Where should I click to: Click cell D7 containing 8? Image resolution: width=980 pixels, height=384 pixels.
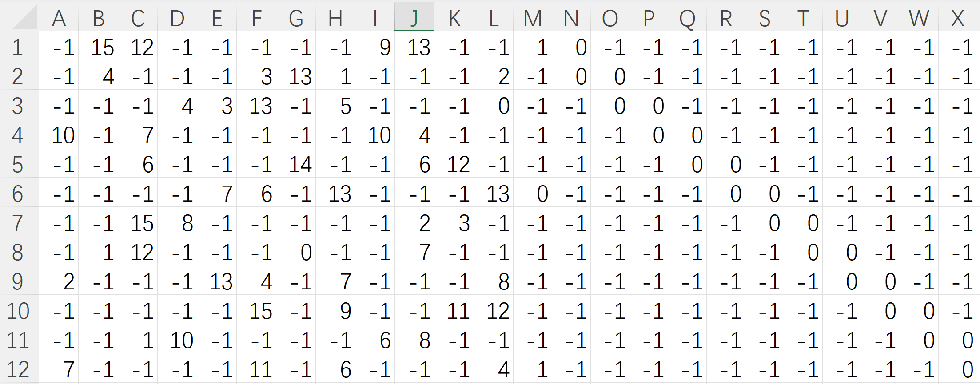coord(177,223)
